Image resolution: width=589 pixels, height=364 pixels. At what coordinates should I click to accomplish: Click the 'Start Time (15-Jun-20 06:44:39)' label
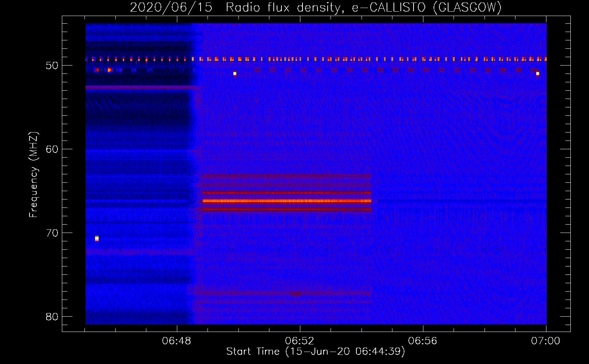point(316,352)
